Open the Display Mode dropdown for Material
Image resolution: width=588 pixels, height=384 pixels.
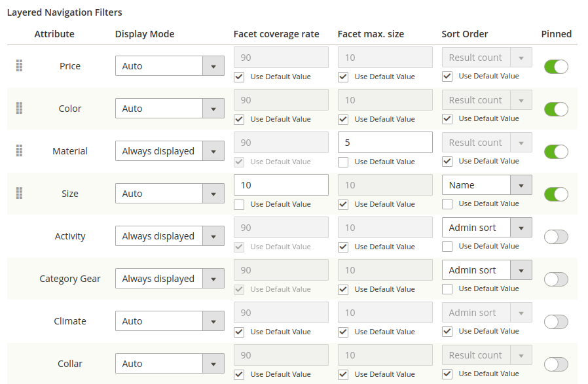170,151
